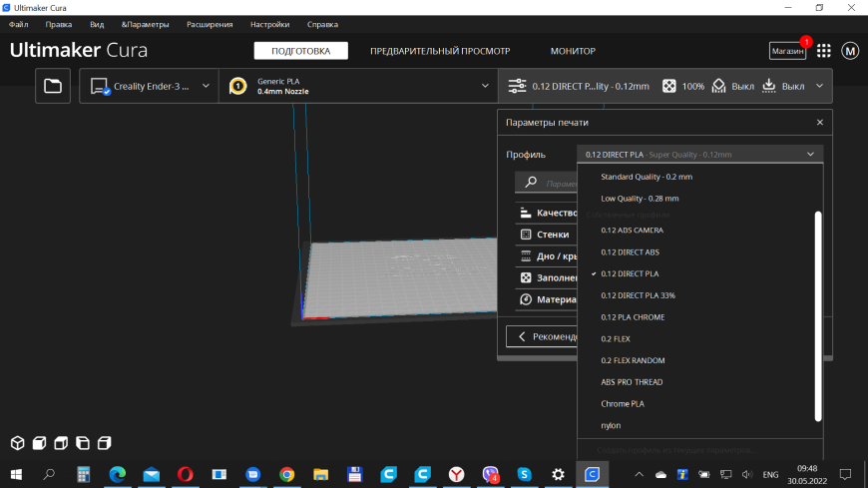Click the print settings sliders icon

(517, 87)
